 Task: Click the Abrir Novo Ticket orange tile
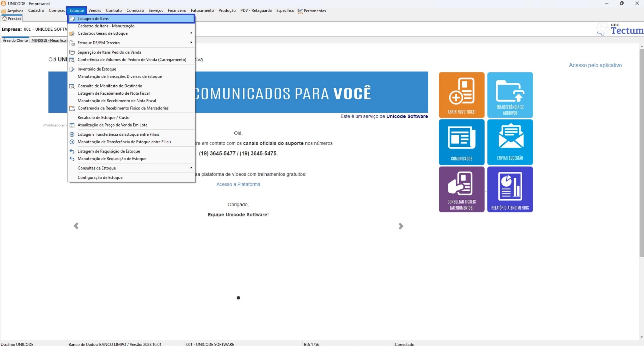point(461,95)
